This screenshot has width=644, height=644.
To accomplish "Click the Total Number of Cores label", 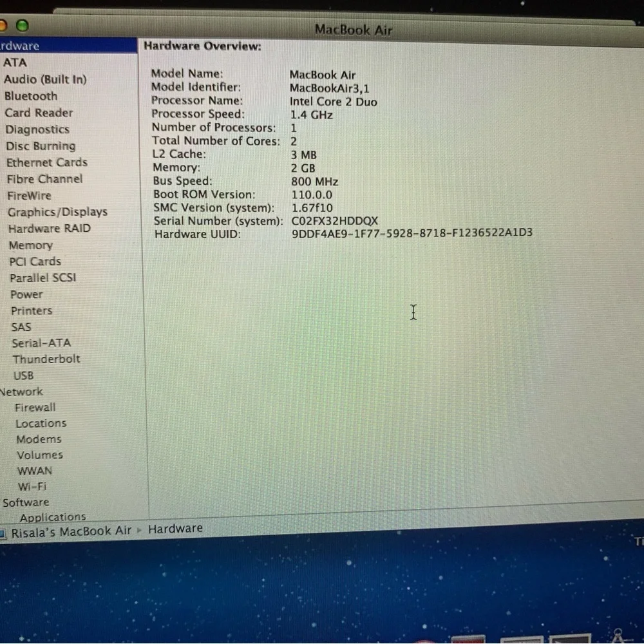I will [216, 140].
